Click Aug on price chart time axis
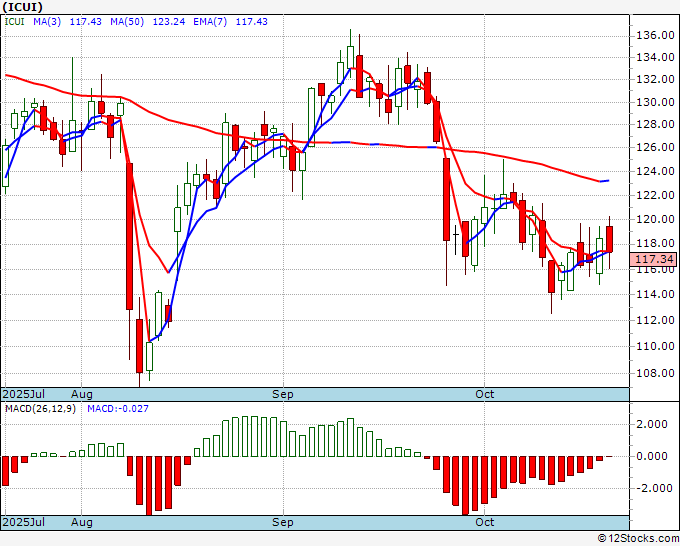680x546 pixels. (82, 394)
